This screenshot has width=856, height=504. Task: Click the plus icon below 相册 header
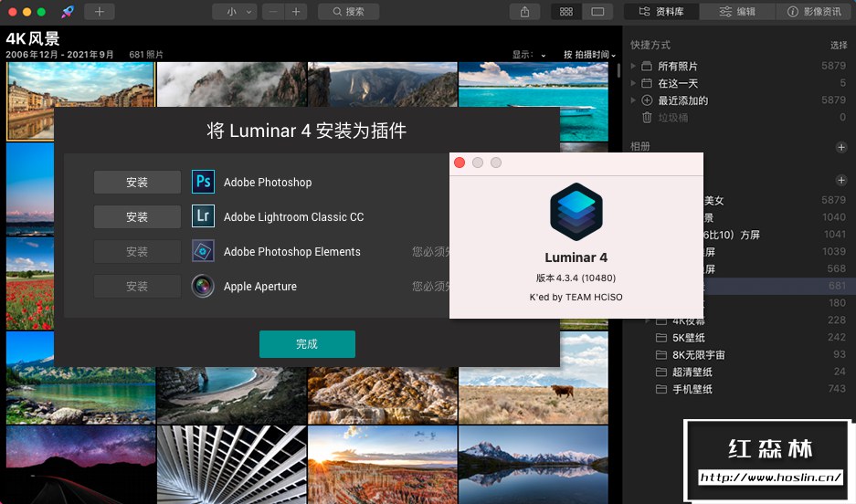click(x=841, y=180)
